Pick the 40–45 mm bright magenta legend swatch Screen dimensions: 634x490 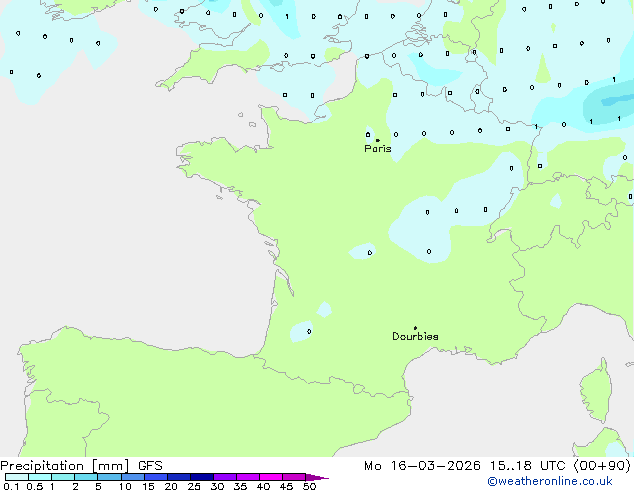pyautogui.click(x=271, y=477)
